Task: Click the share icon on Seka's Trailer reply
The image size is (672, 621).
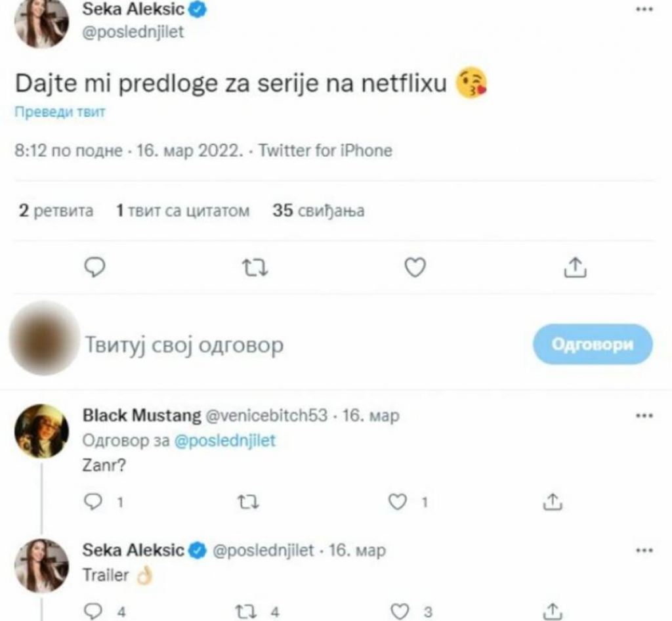Action: tap(553, 611)
